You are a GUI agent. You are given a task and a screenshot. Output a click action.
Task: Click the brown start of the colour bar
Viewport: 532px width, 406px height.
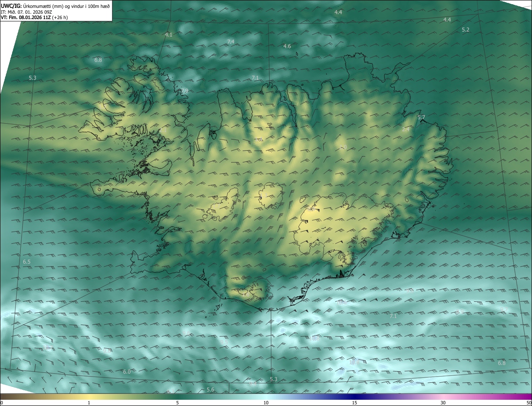[x=8, y=396]
